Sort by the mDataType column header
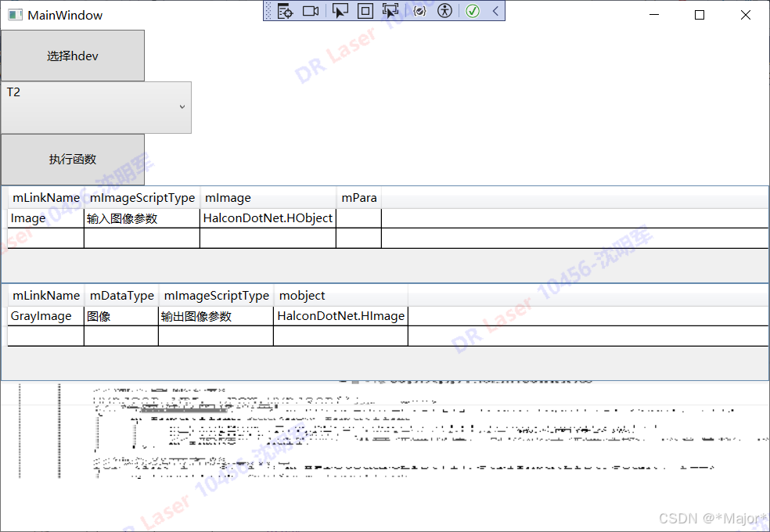Viewport: 770px width, 532px height. 121,295
